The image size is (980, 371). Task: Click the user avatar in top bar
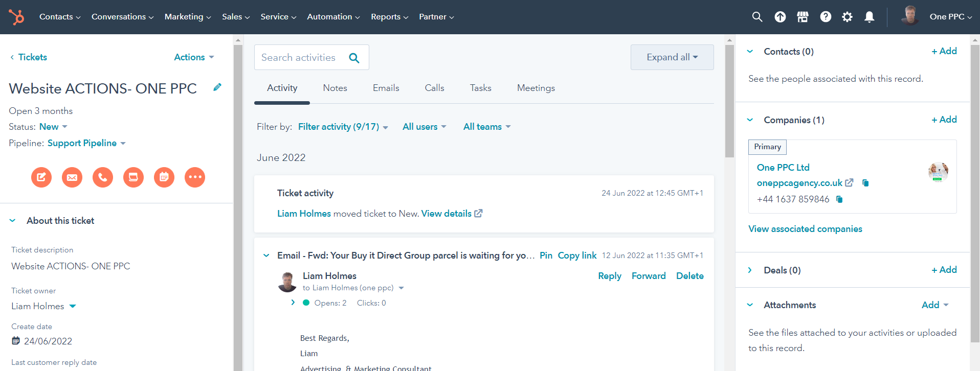(909, 15)
